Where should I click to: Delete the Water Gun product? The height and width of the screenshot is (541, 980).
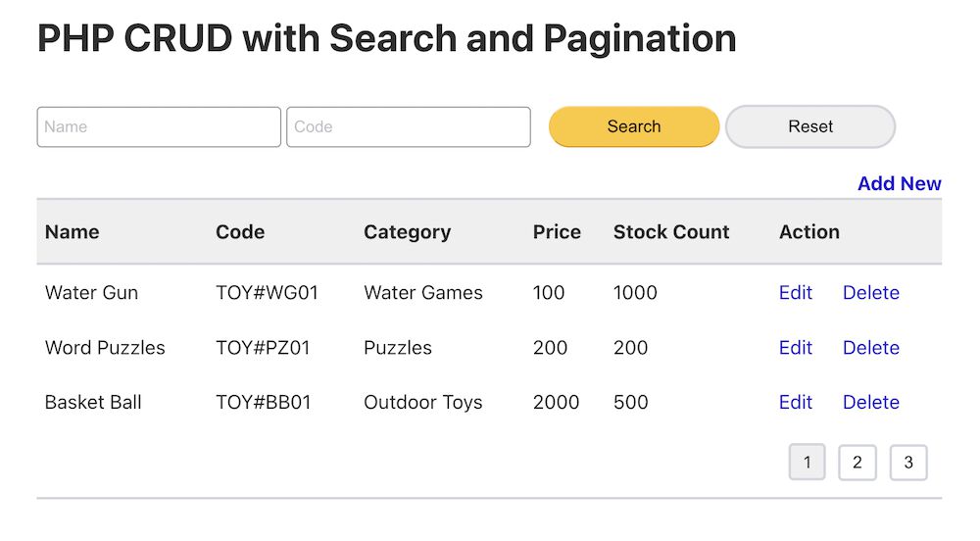[x=870, y=293]
